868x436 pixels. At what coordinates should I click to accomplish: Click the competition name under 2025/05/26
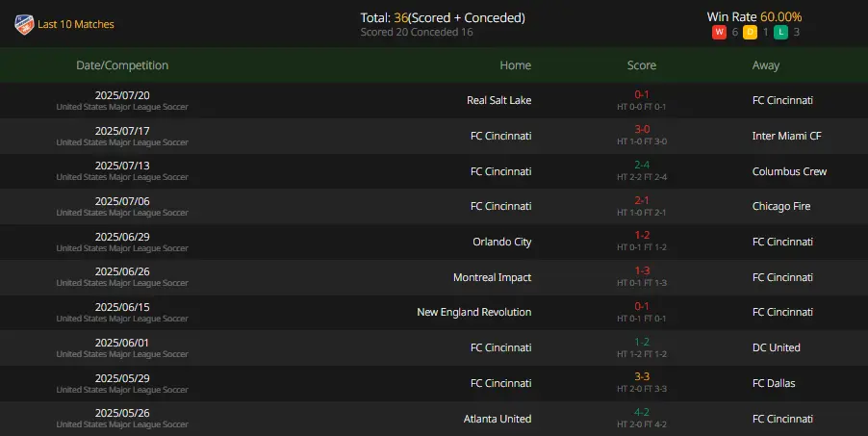122,424
